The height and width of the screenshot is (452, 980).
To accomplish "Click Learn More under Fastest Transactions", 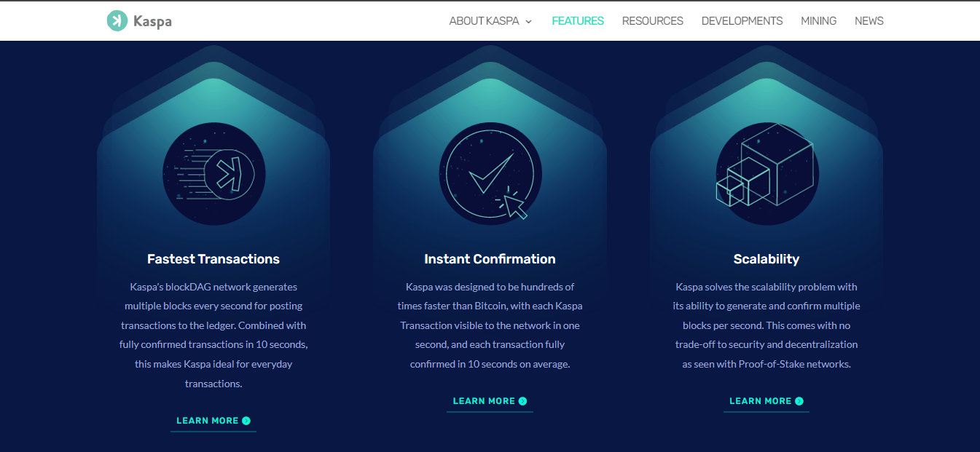I will pyautogui.click(x=213, y=421).
